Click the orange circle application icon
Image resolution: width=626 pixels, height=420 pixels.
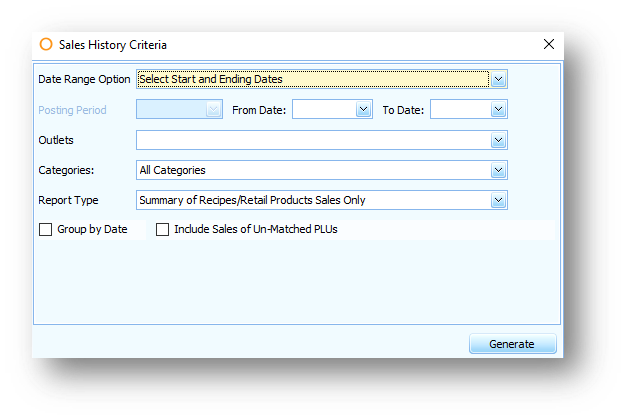46,44
